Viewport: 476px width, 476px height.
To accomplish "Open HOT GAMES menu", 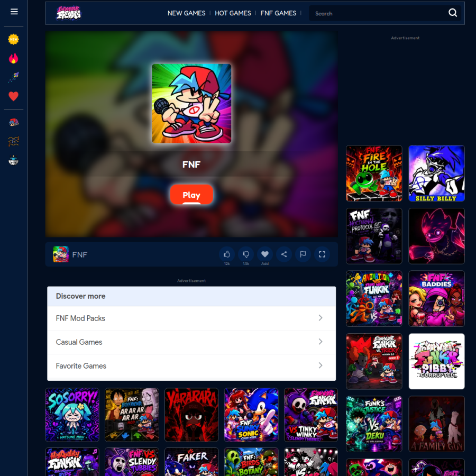I will click(x=233, y=13).
